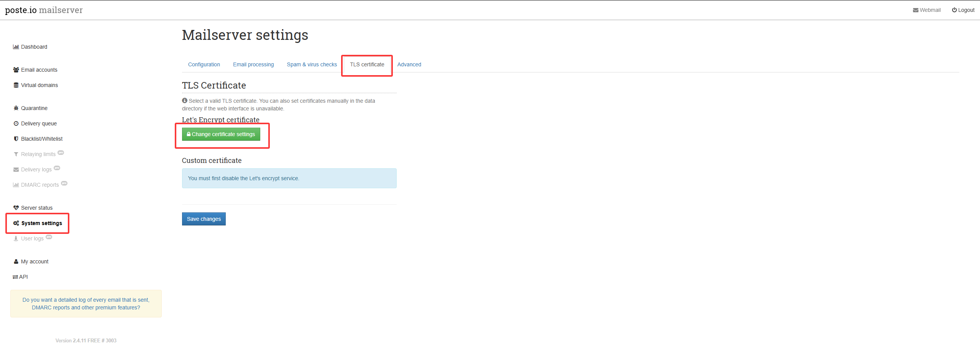Open Dashboard from the sidebar
This screenshot has width=980, height=355.
click(x=30, y=47)
